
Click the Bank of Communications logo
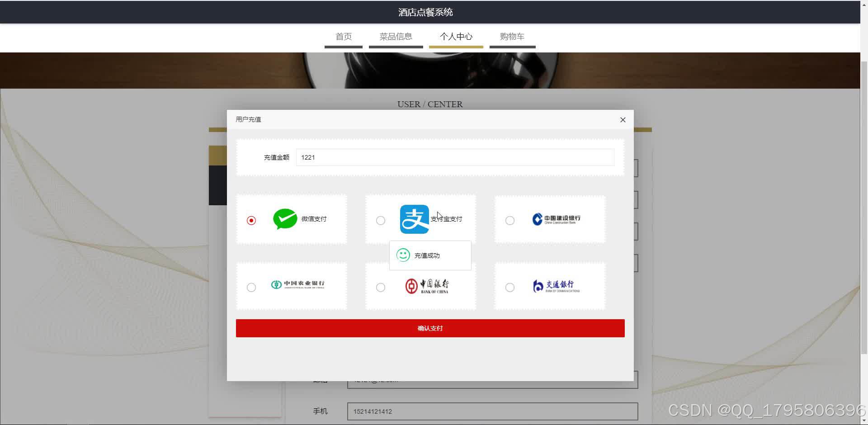(x=556, y=286)
